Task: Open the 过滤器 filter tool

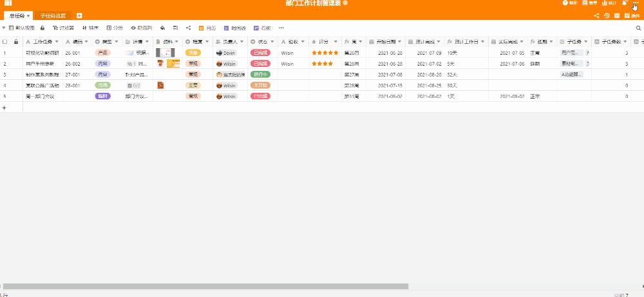Action: (63, 28)
